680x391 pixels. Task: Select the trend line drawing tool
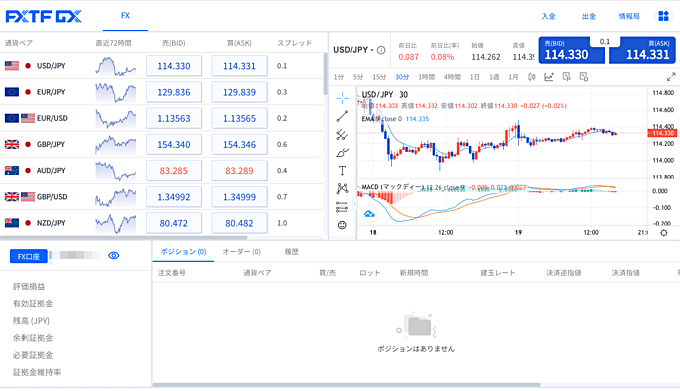point(342,116)
